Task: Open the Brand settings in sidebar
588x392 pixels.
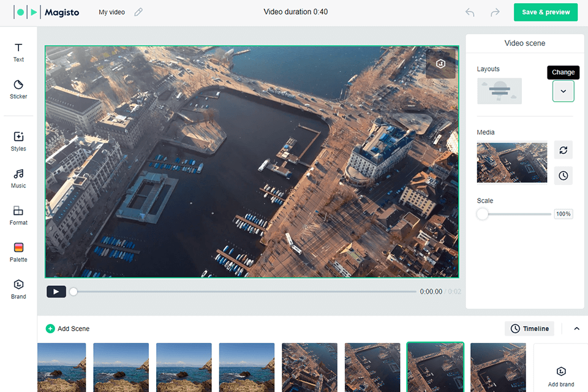Action: click(18, 288)
